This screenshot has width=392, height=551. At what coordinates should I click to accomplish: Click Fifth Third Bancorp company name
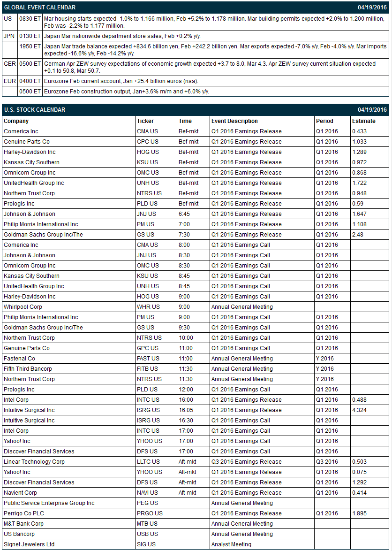tap(28, 368)
